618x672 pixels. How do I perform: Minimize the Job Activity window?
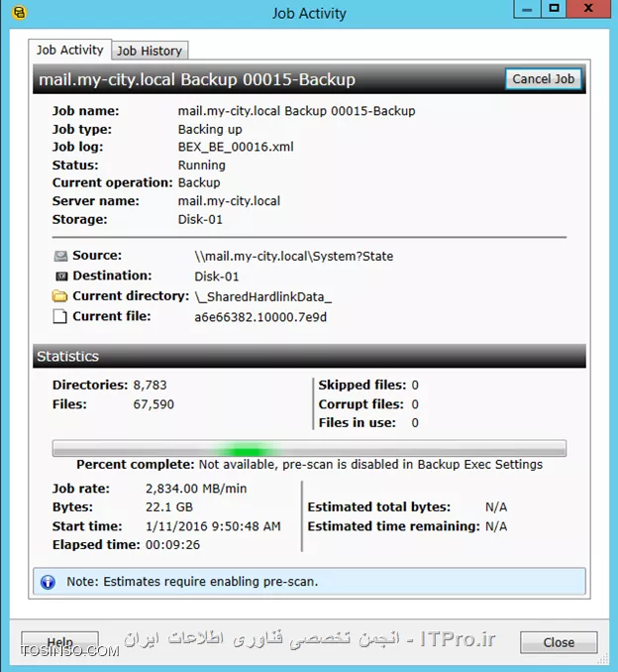[527, 9]
